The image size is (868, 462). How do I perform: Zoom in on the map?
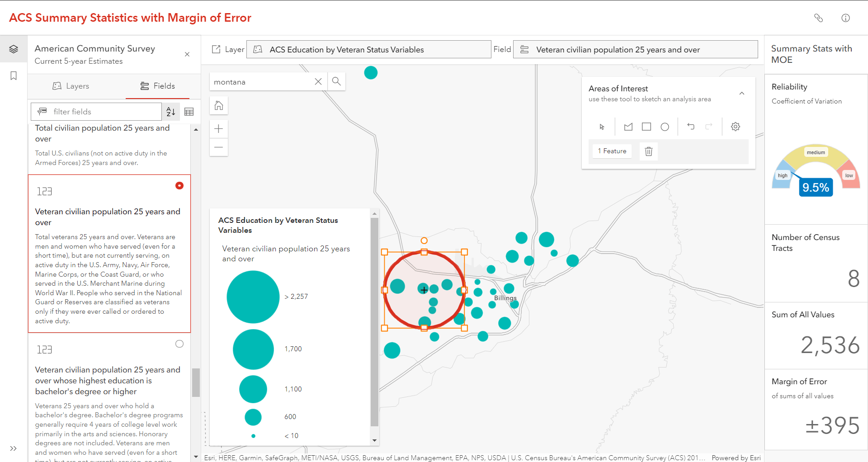point(219,129)
